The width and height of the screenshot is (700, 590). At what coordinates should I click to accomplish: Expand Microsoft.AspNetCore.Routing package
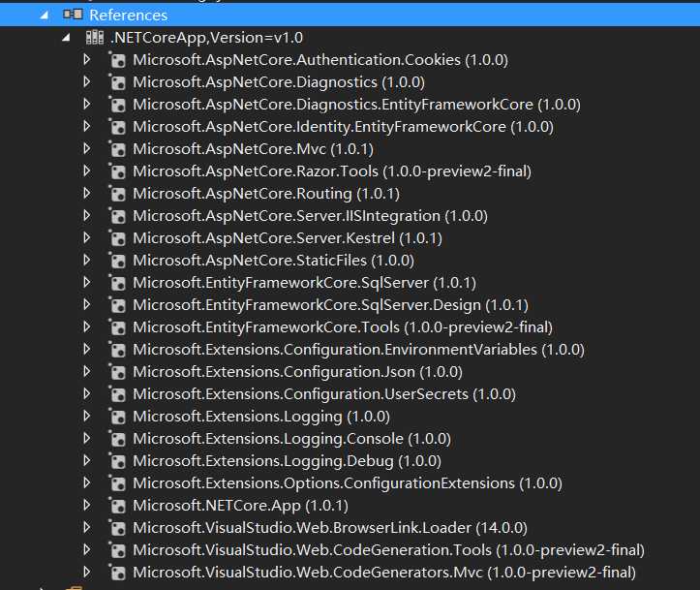pos(87,194)
